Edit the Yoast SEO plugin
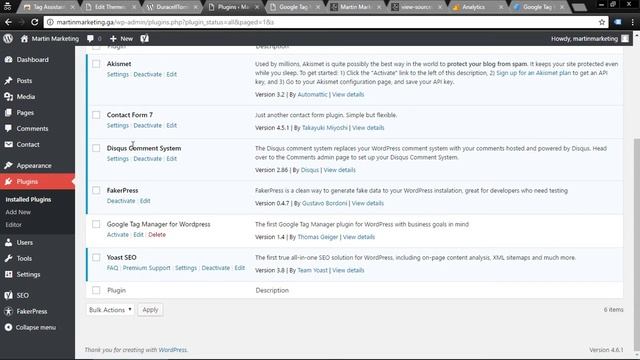 (x=240, y=268)
